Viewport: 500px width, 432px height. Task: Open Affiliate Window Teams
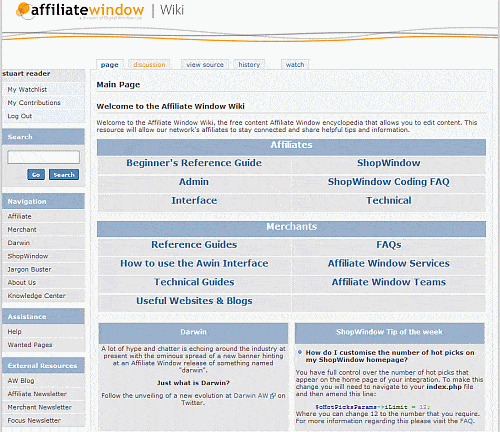click(389, 282)
